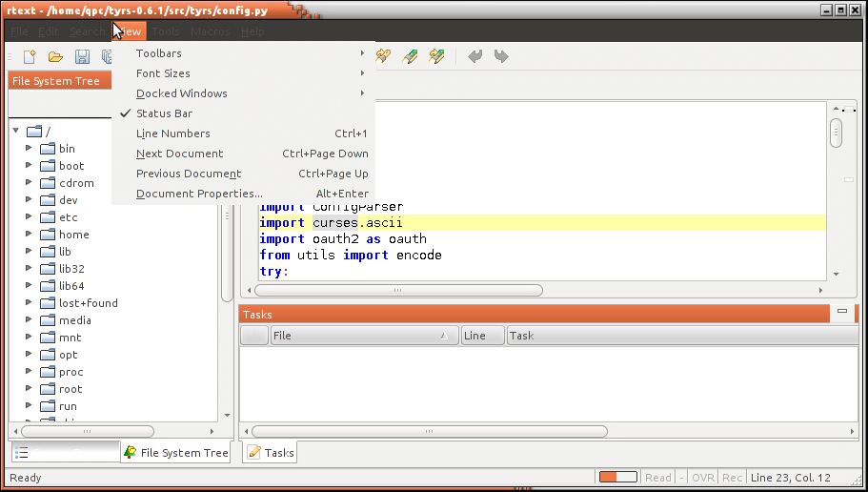Close the open View menu via its title
This screenshot has height=492, width=868.
click(x=130, y=31)
